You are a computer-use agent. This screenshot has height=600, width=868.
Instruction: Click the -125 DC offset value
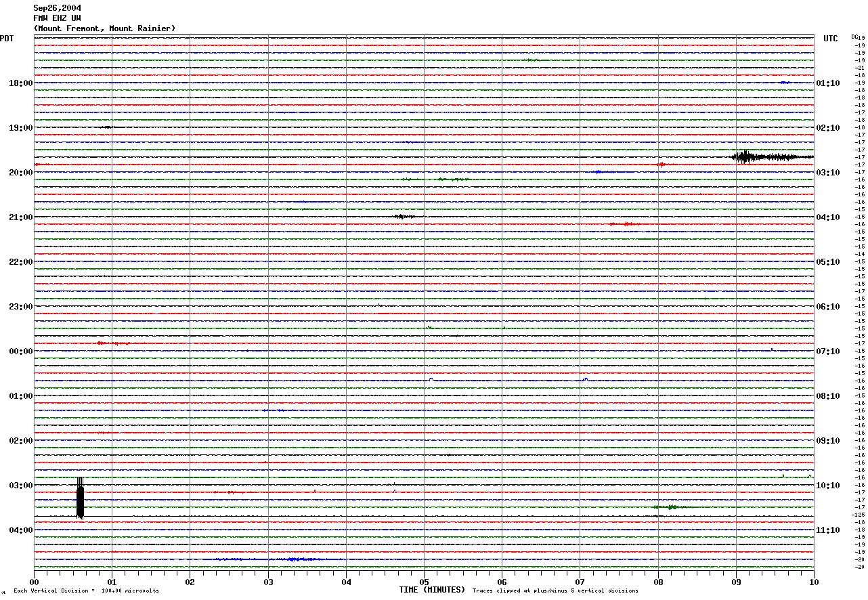point(860,515)
